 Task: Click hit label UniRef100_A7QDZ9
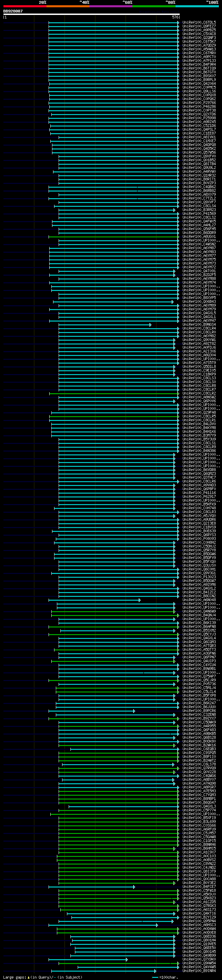[x=199, y=45]
